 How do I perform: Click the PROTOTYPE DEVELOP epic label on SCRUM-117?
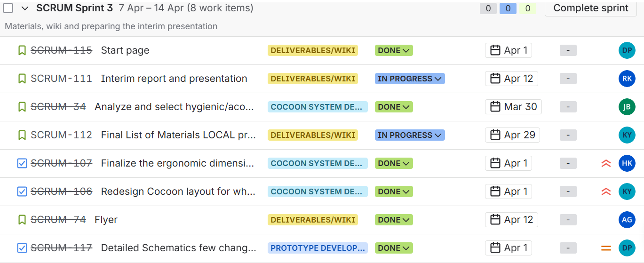tap(318, 248)
